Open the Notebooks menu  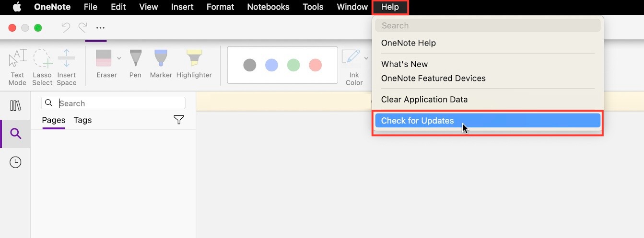268,7
